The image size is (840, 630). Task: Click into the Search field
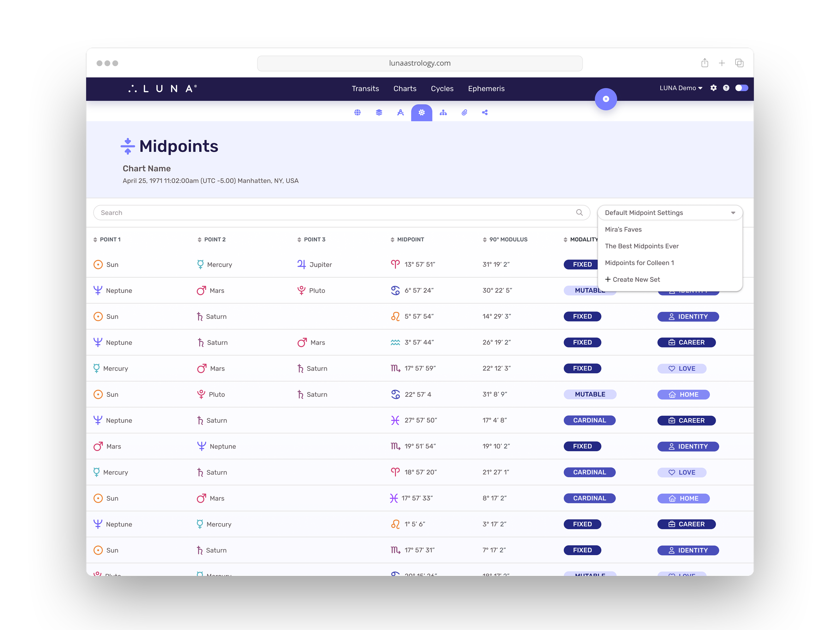click(x=334, y=213)
